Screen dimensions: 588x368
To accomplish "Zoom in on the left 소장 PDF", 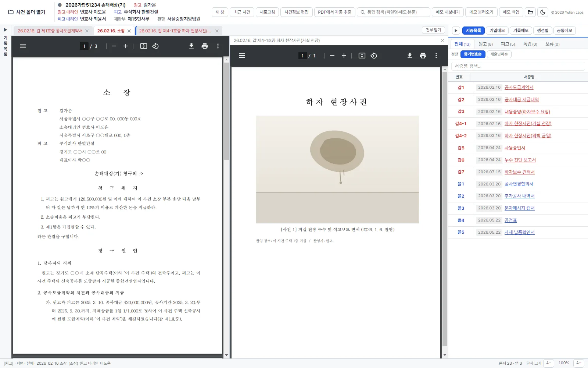I will click(126, 46).
